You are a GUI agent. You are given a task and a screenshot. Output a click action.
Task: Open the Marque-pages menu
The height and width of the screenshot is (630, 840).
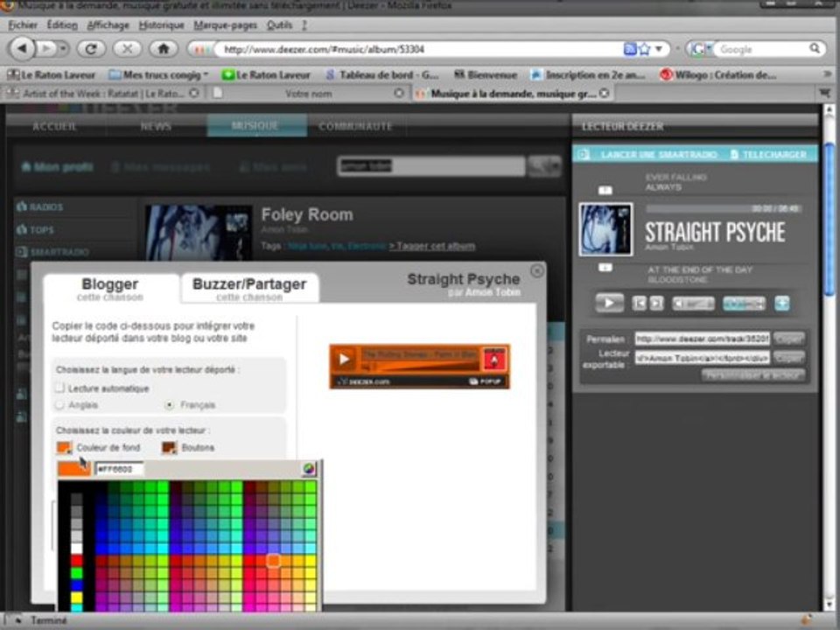tap(225, 24)
